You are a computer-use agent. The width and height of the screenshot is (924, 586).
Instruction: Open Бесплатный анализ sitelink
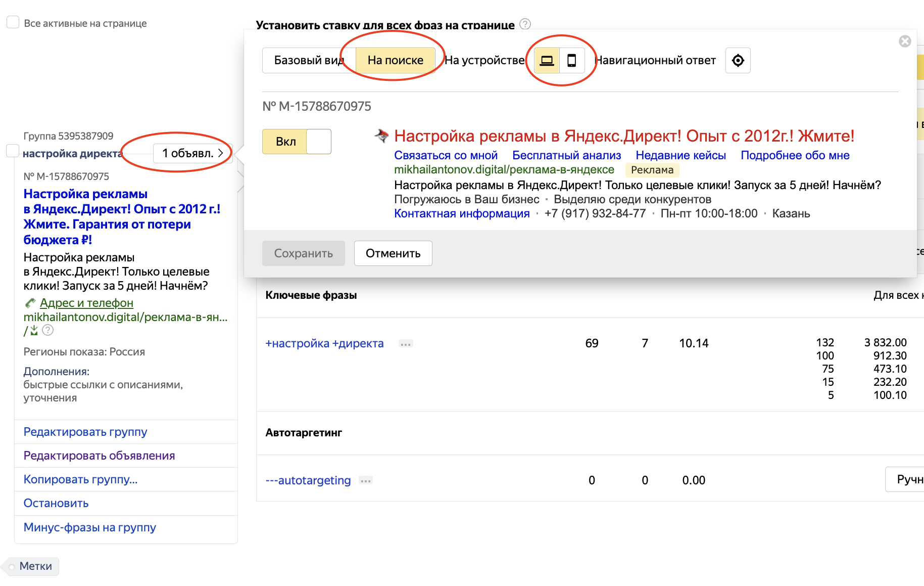pyautogui.click(x=567, y=155)
